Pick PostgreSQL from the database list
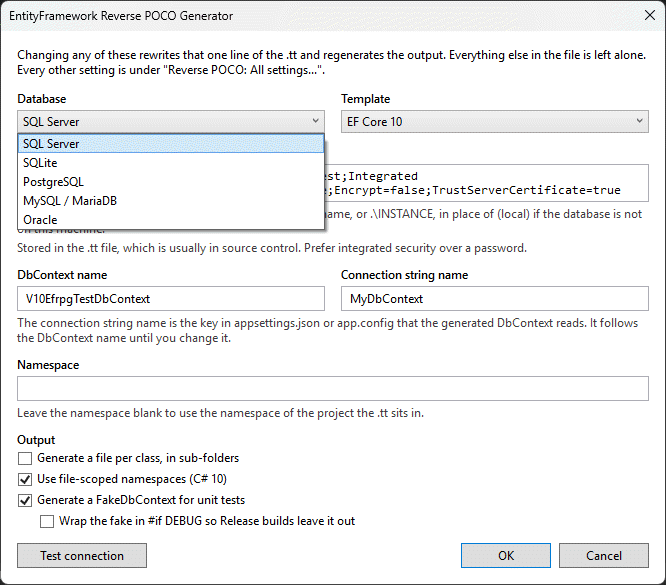The height and width of the screenshot is (585, 666). (171, 182)
